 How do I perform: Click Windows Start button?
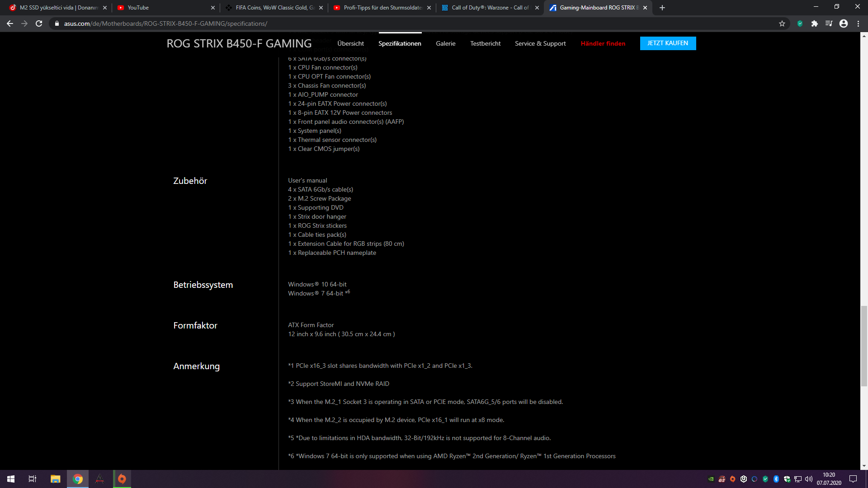tap(11, 479)
